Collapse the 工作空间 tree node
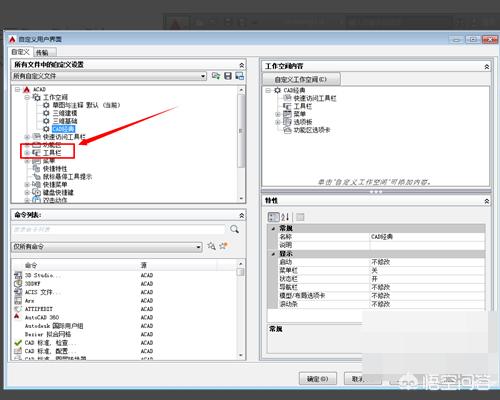The image size is (500, 400). [x=27, y=97]
